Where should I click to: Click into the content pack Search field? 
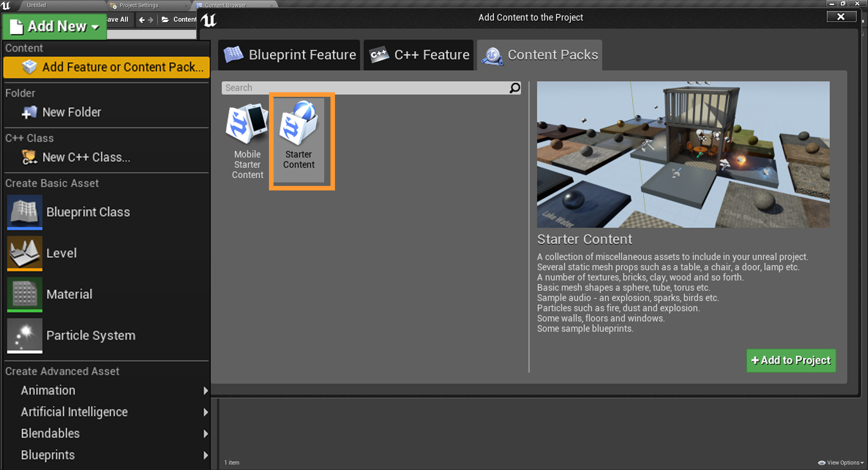point(364,88)
